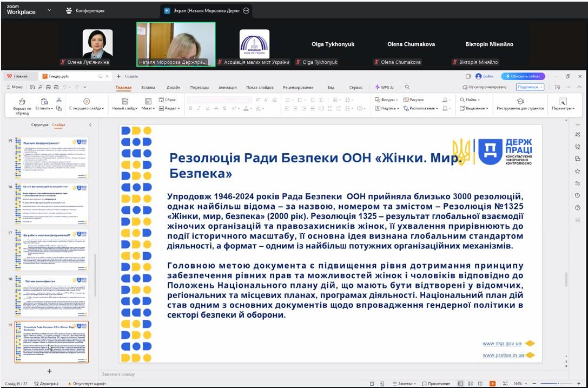Open Инструменты для студентов tools

520,104
